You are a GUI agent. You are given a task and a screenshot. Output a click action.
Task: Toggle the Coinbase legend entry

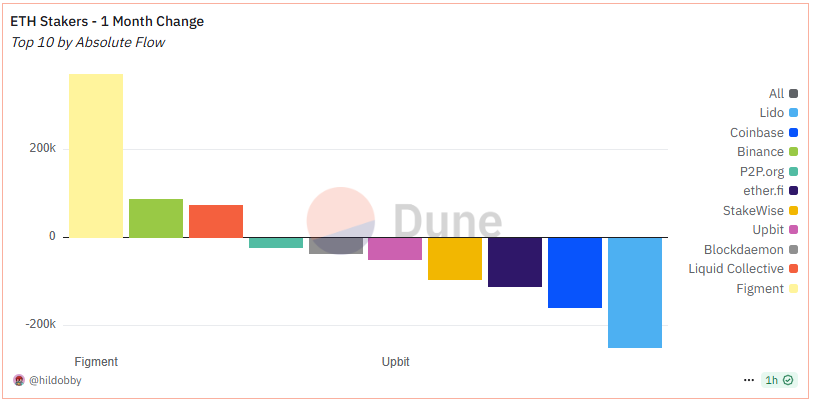764,133
